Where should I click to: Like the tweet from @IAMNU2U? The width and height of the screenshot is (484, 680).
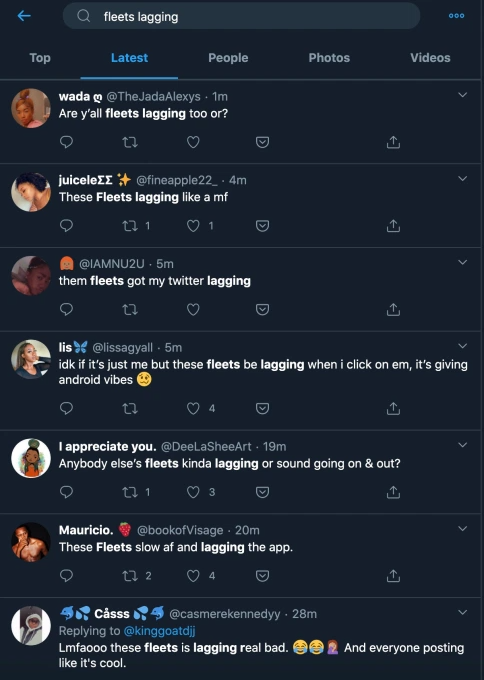[x=193, y=309]
